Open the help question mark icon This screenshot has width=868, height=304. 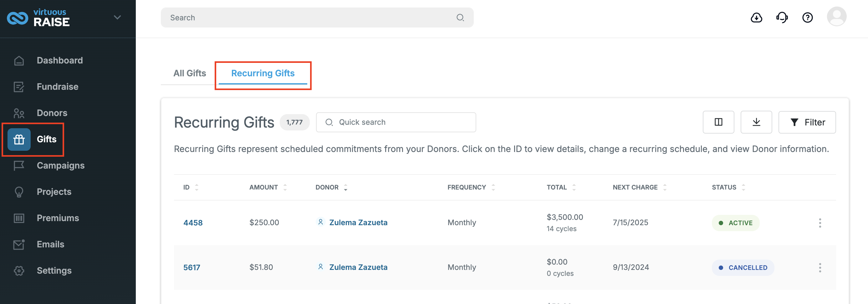tap(807, 18)
